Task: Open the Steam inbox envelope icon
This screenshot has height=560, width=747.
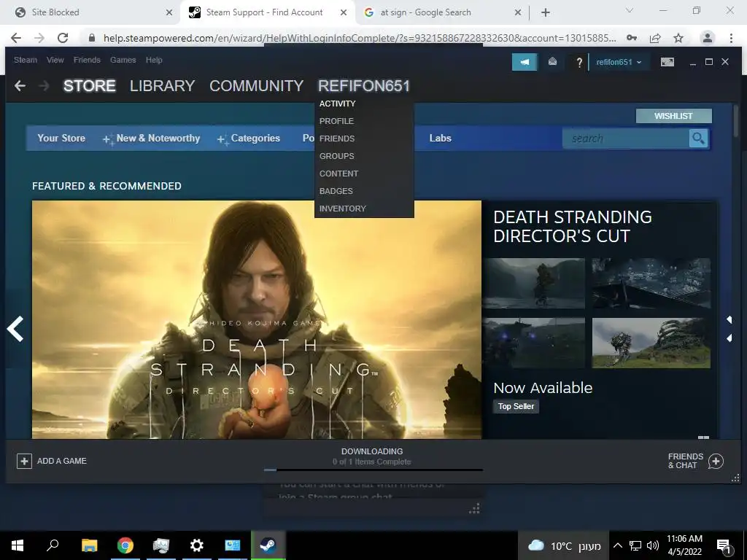Action: pyautogui.click(x=552, y=61)
